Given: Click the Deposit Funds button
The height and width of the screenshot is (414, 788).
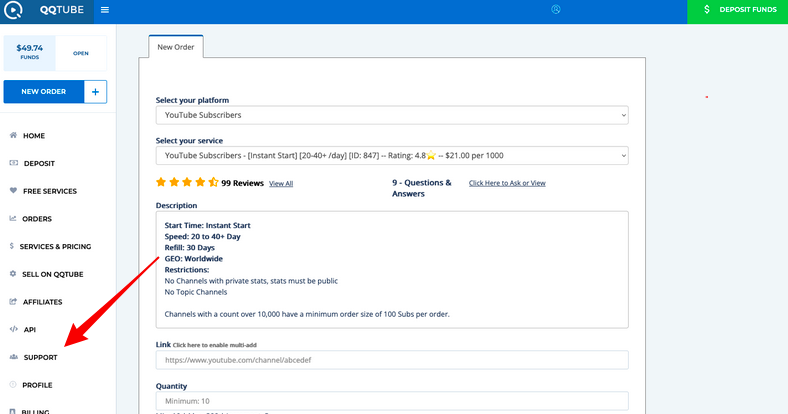Looking at the screenshot, I should click(737, 10).
